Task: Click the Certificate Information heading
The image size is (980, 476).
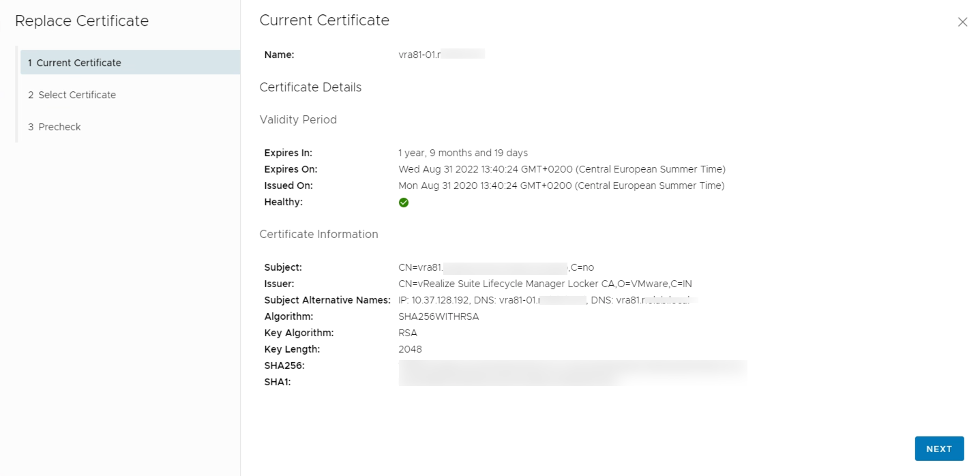Action: 318,234
